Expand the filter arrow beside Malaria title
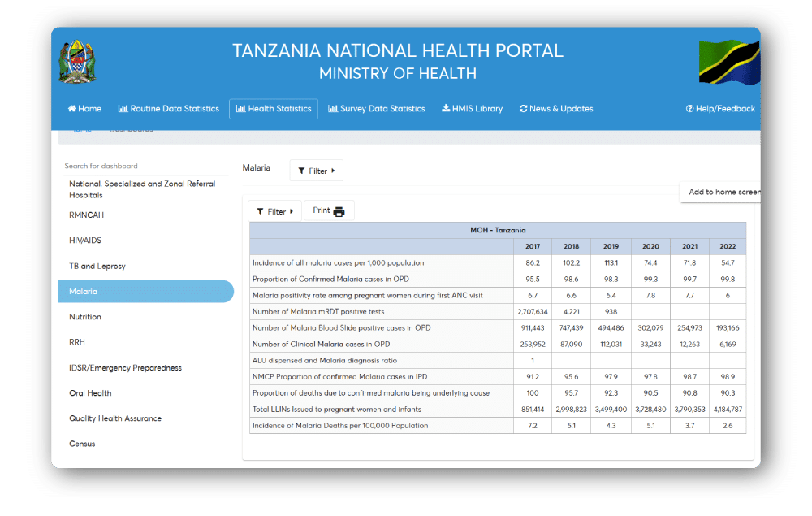 333,171
